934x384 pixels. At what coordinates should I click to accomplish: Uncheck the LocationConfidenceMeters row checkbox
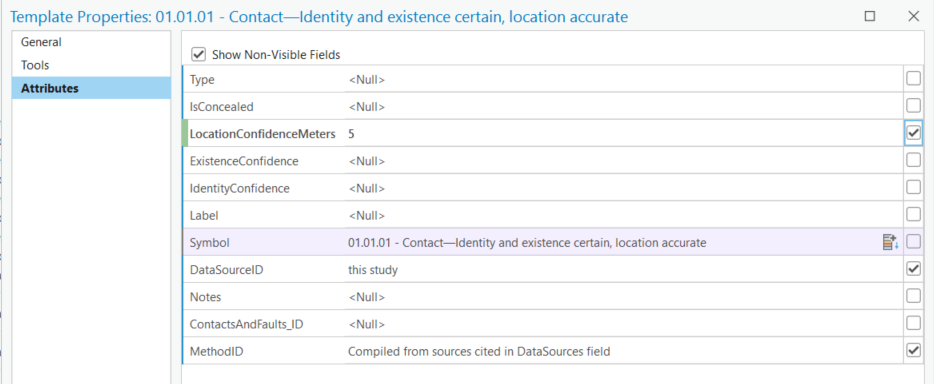click(913, 134)
